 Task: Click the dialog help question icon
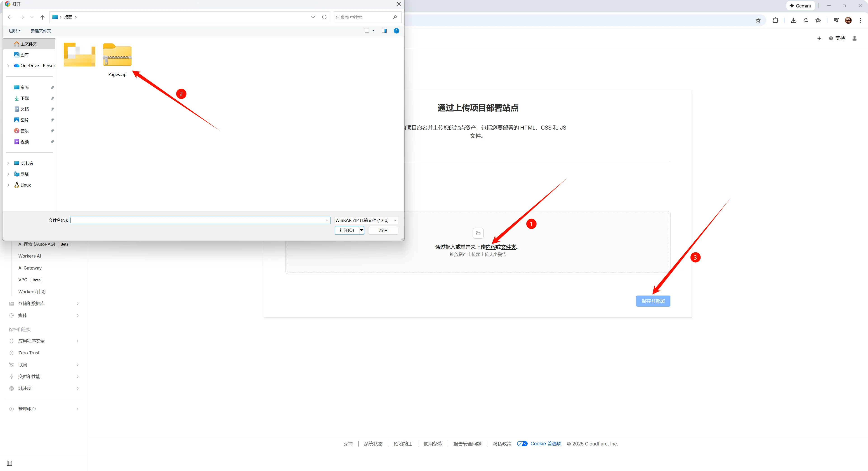[x=396, y=31]
